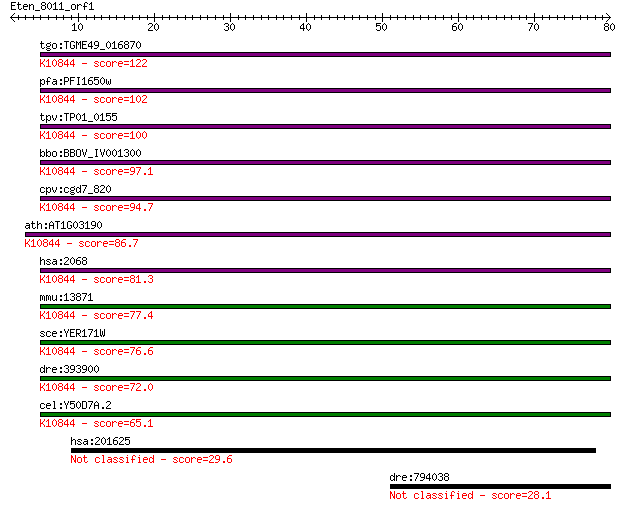Click position 50 on the ruler
This screenshot has width=620, height=509.
coord(381,27)
